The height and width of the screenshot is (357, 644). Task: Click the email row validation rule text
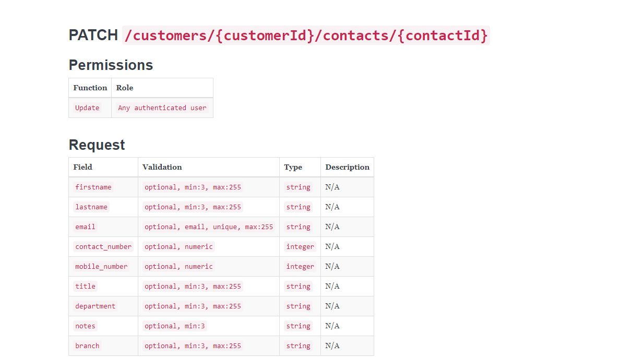[209, 227]
